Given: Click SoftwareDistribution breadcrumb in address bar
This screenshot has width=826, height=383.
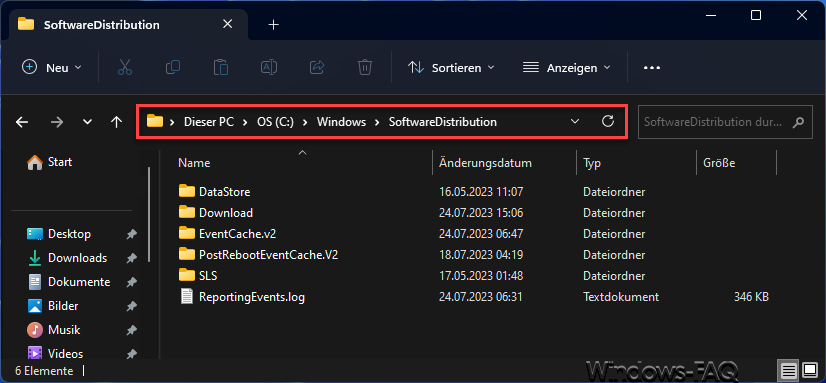Looking at the screenshot, I should 442,122.
